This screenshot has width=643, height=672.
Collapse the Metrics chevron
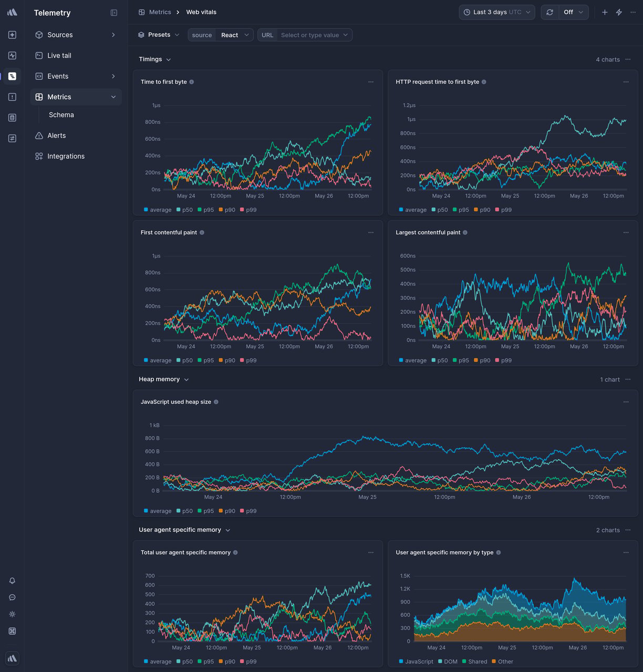[113, 97]
